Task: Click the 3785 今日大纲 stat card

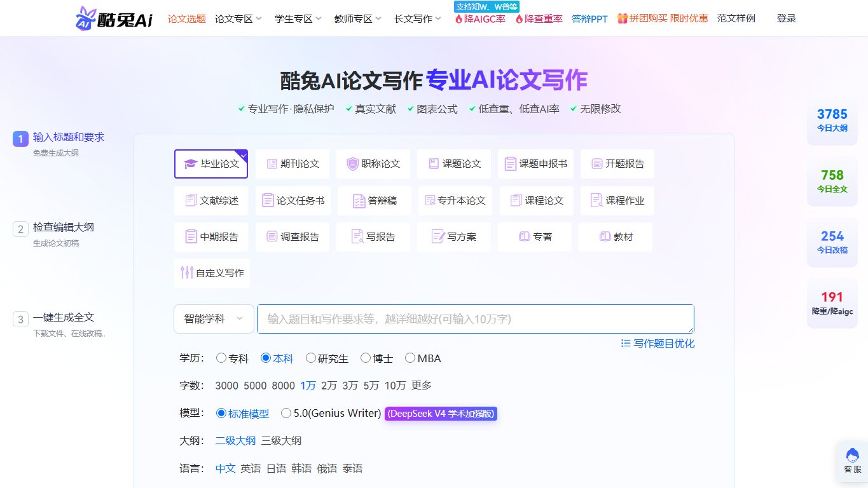Action: click(x=832, y=121)
